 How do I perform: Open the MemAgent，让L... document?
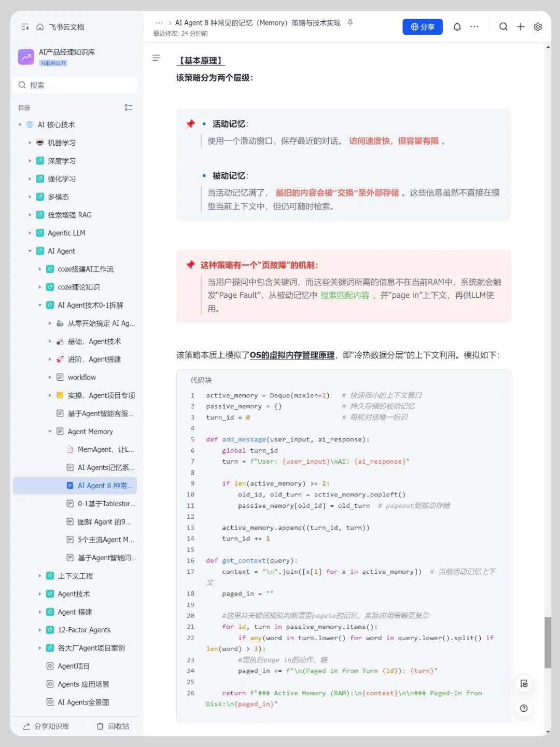point(106,450)
